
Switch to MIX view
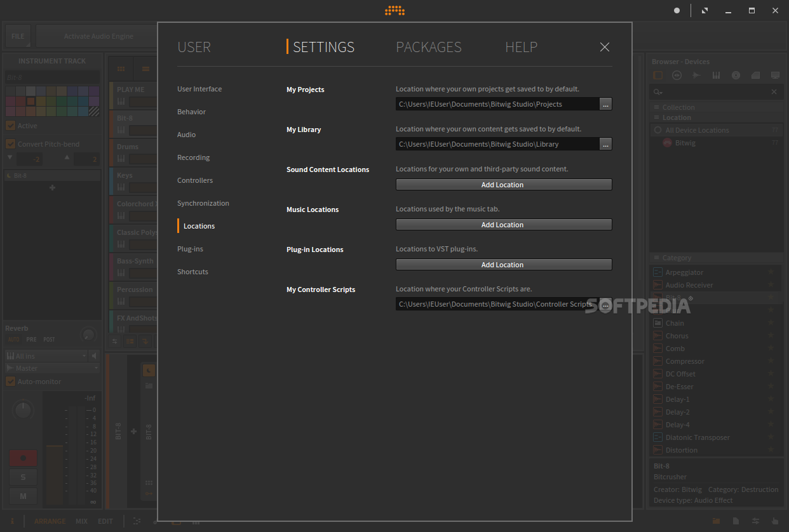coord(82,521)
